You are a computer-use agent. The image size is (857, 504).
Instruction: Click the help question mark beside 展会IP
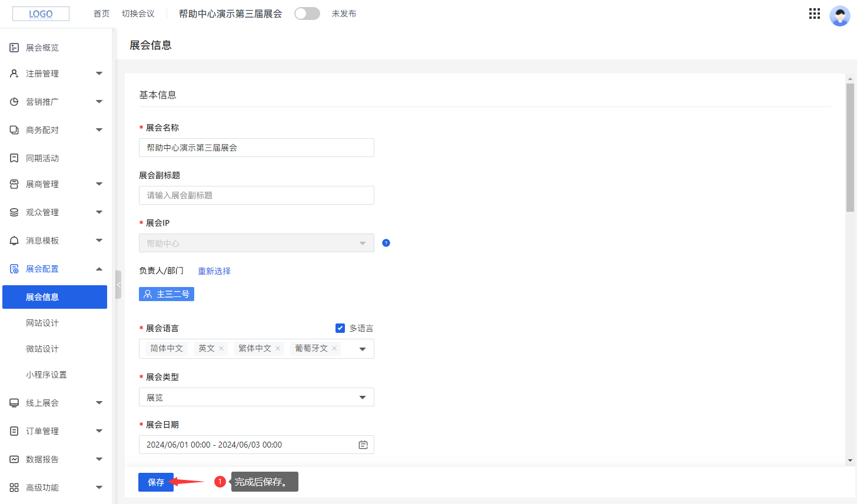(386, 242)
